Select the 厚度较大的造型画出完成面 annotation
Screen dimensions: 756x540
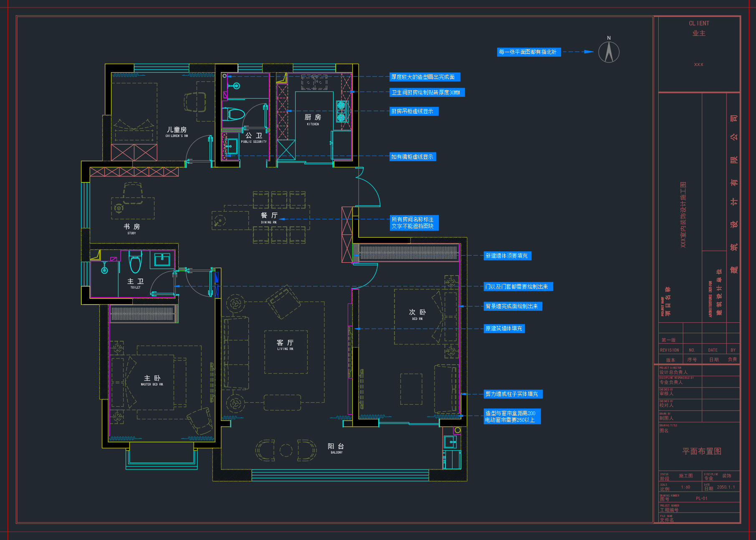(425, 77)
